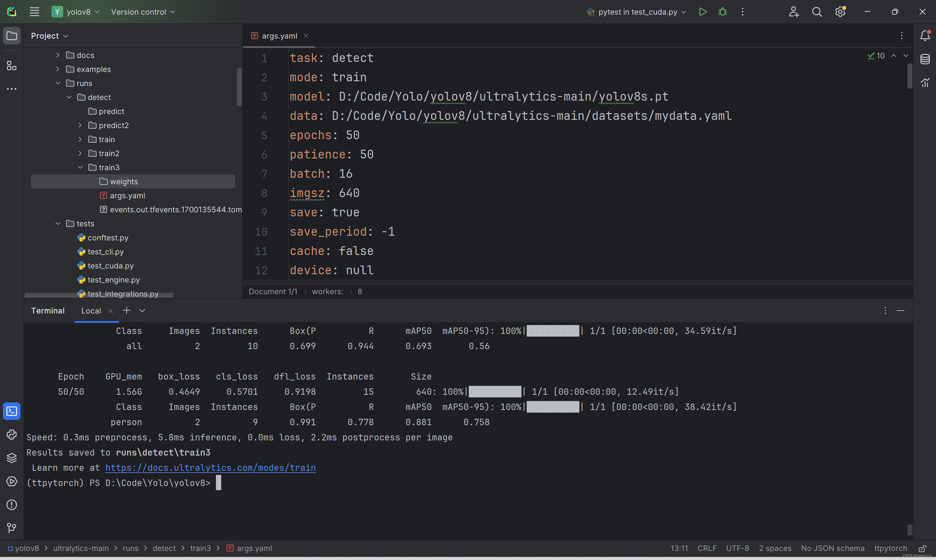Image resolution: width=936 pixels, height=560 pixels.
Task: Open Database tool window
Action: pyautogui.click(x=925, y=59)
